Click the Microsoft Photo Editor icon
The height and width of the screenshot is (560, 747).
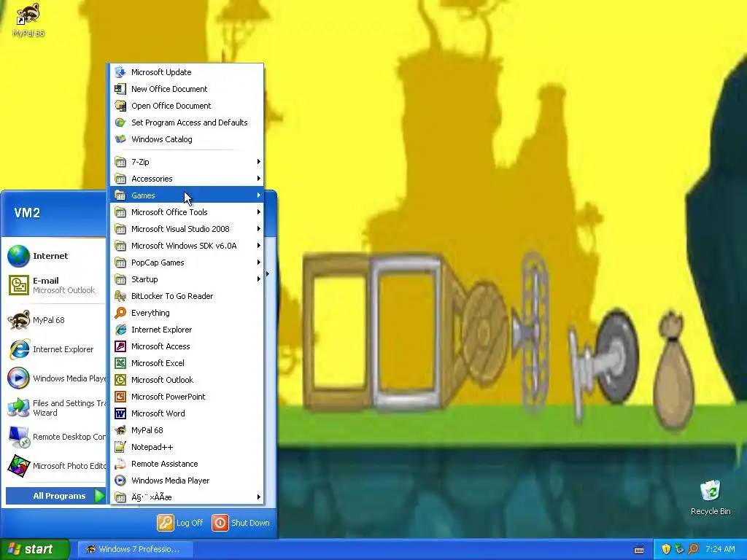[x=18, y=466]
